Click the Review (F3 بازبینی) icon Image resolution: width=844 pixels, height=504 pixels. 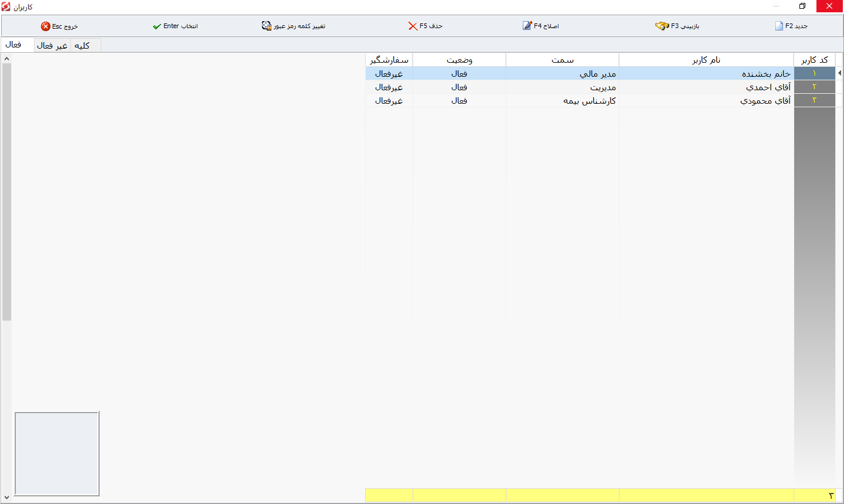(662, 26)
